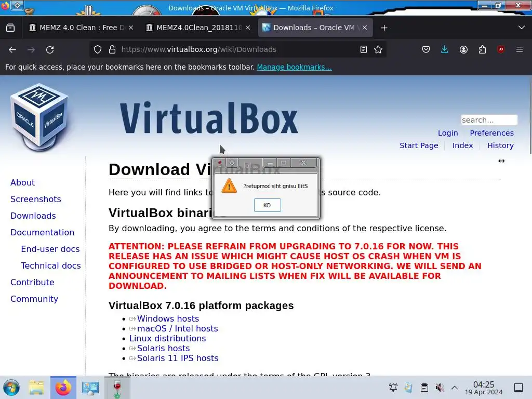Screen dimensions: 532x399
Task: Close the MEMZ4.0Clean_2018110 tab
Action: click(x=248, y=28)
